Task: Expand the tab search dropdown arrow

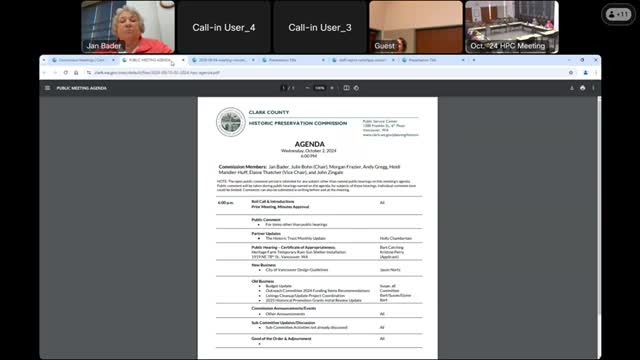Action: 44,60
